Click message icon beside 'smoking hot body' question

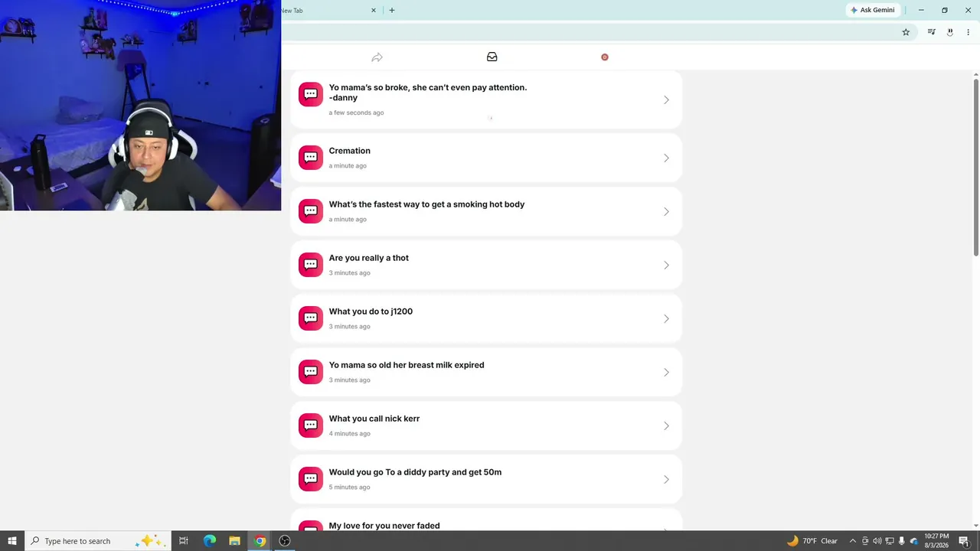311,211
